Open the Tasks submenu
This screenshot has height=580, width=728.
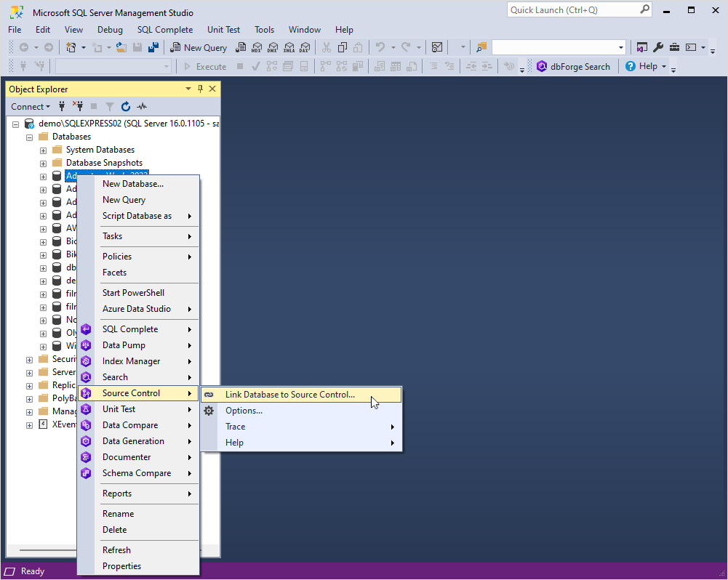[138, 236]
